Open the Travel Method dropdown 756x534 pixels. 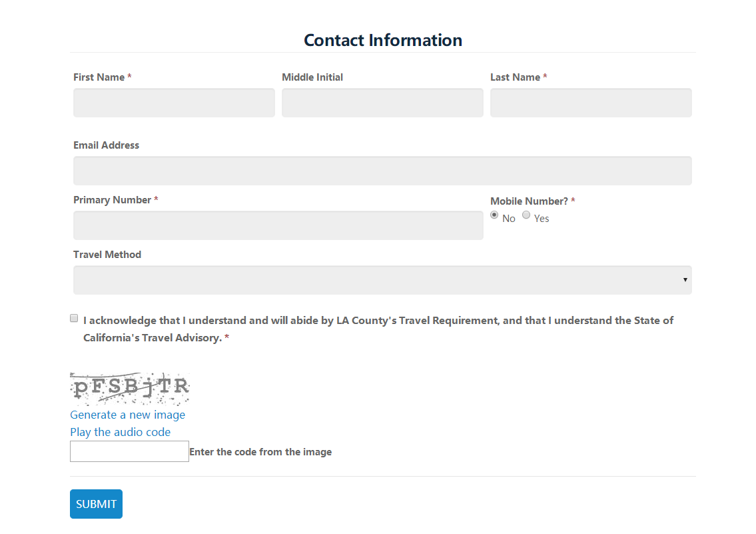tap(382, 280)
